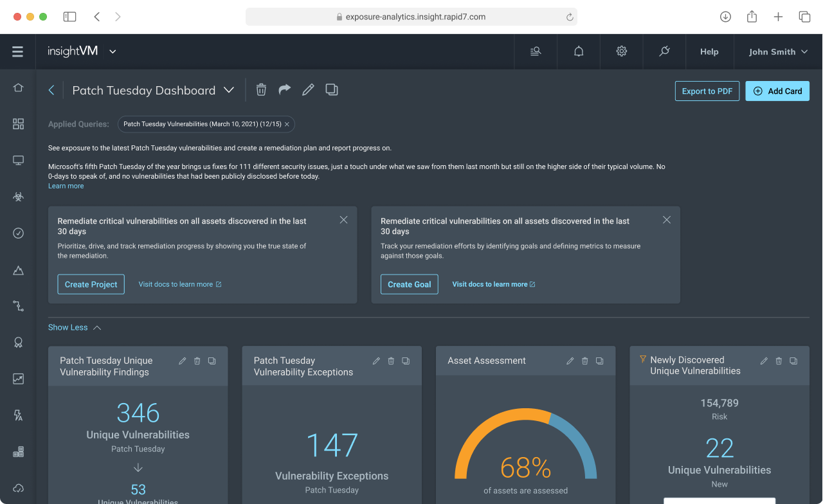Collapse section with Show Less

point(75,328)
